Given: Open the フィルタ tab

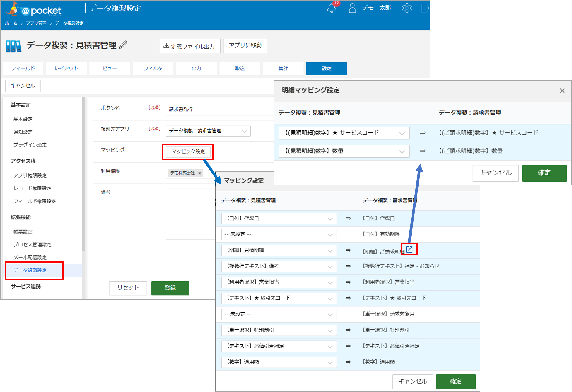Looking at the screenshot, I should 153,68.
